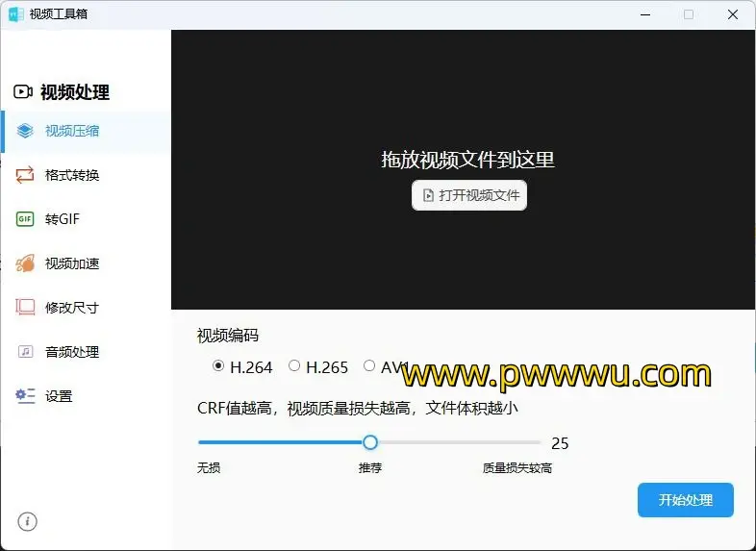Click the format conversion arrows icon
756x551 pixels.
coord(25,175)
